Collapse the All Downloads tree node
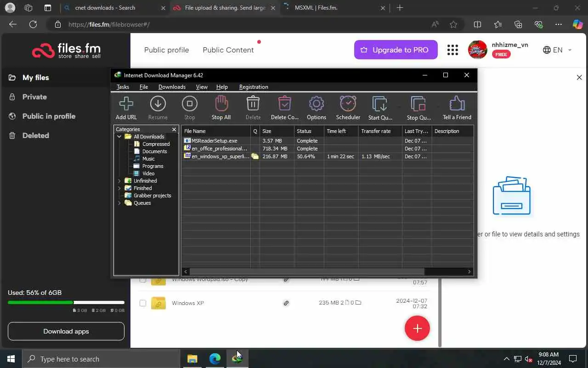The width and height of the screenshot is (588, 368). click(x=119, y=137)
